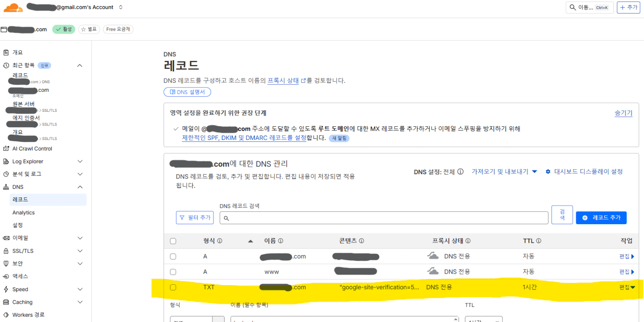Click the 분석 및 로그 icon
The image size is (644, 322).
(x=6, y=174)
